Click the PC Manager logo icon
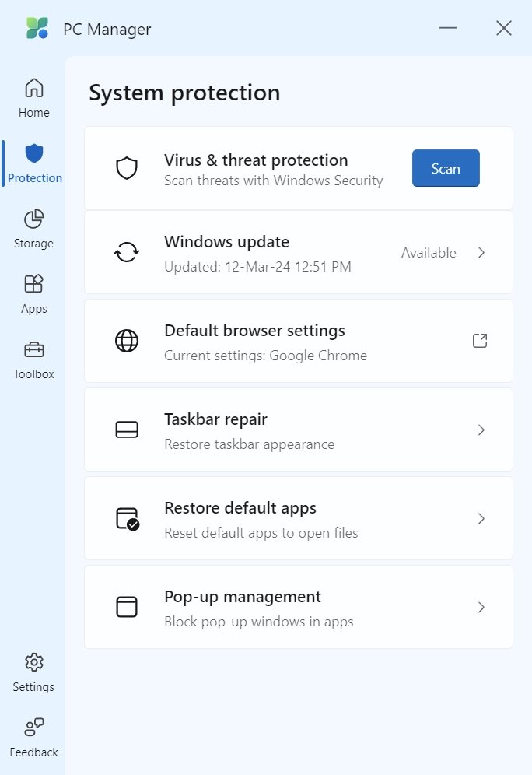The width and height of the screenshot is (532, 775). coord(37,29)
